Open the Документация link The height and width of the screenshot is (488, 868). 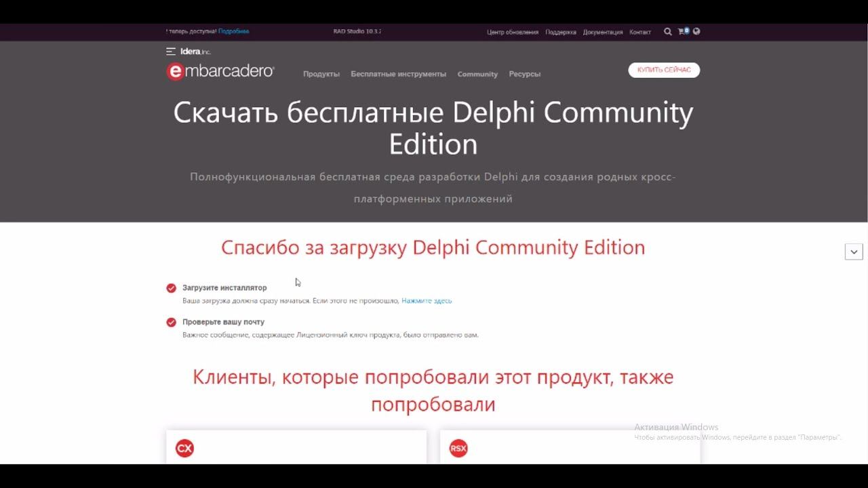[x=603, y=32]
